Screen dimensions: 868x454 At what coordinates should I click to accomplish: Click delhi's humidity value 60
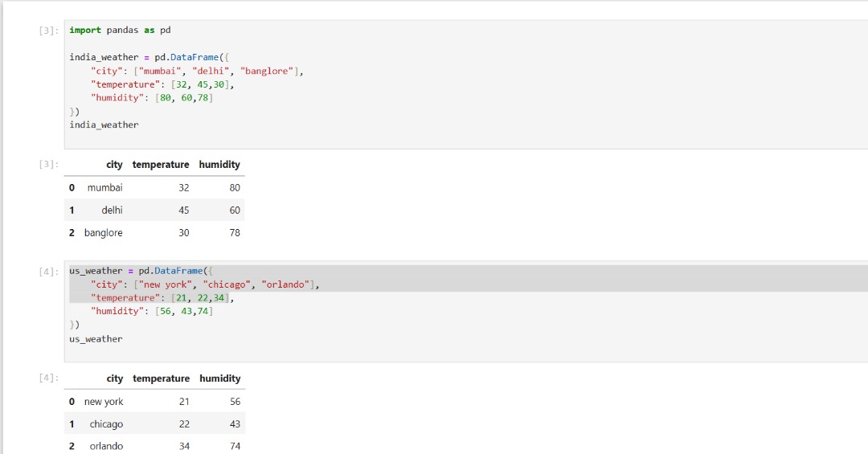[235, 211]
